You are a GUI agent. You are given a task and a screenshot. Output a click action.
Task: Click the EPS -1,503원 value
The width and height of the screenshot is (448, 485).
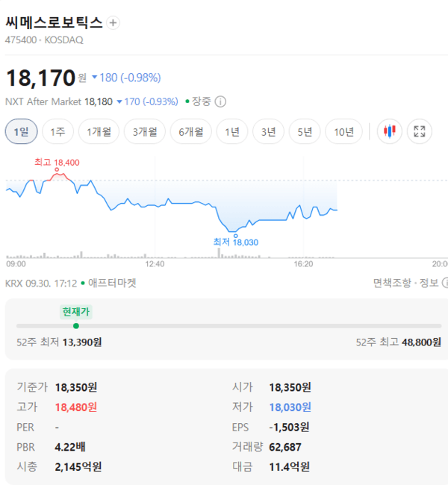coord(289,427)
